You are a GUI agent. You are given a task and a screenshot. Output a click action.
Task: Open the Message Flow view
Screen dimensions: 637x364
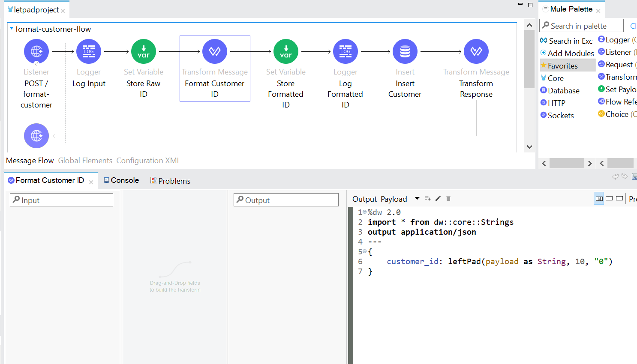pos(30,161)
